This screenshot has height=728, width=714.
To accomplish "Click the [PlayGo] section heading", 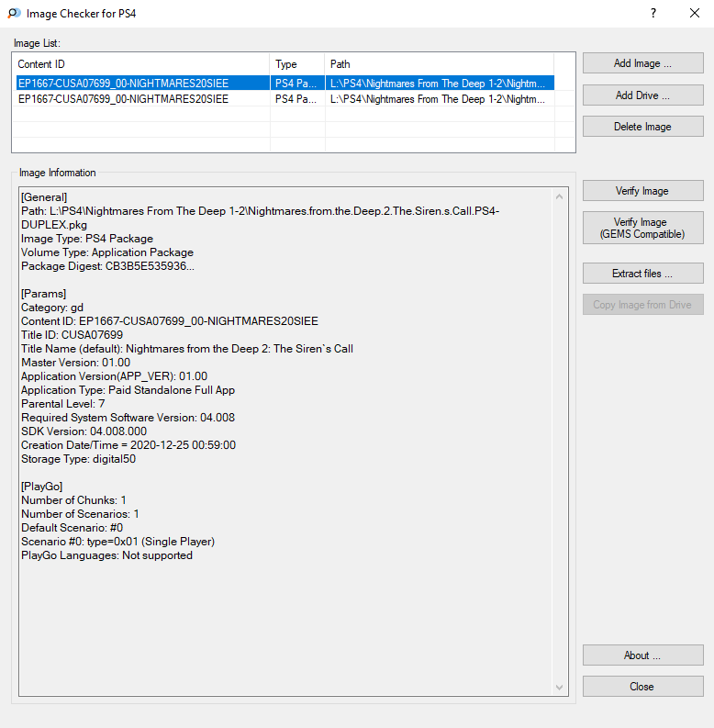I will (x=42, y=487).
